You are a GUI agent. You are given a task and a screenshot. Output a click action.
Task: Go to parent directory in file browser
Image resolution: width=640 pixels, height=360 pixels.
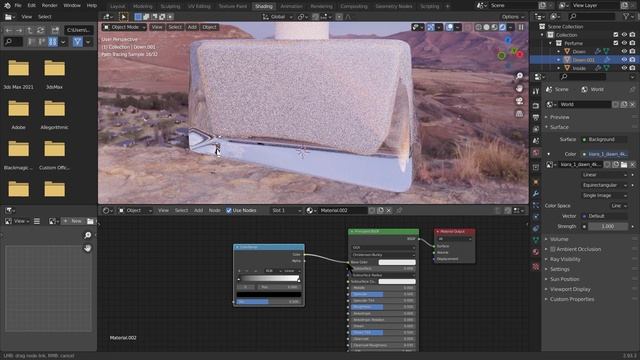pos(29,30)
